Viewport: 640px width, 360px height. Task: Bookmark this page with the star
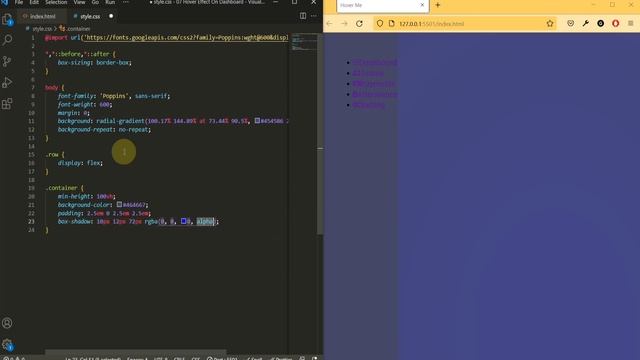(550, 24)
